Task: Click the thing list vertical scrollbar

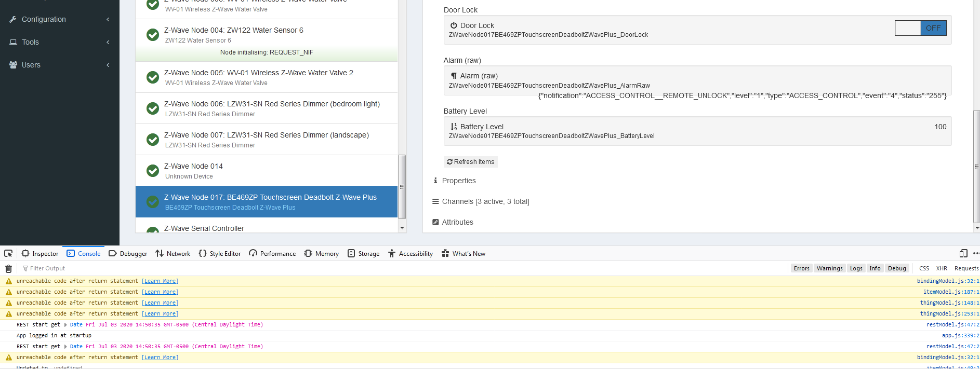Action: 402,187
